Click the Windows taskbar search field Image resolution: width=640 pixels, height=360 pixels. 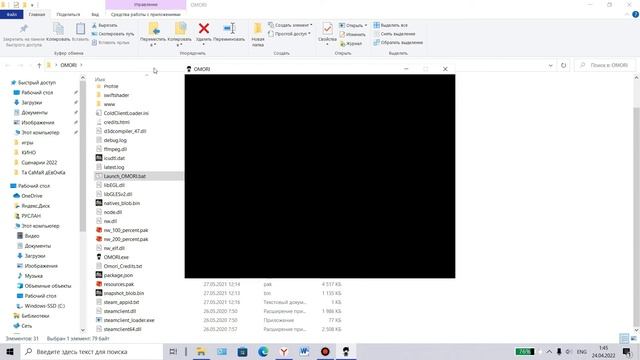tap(92, 351)
